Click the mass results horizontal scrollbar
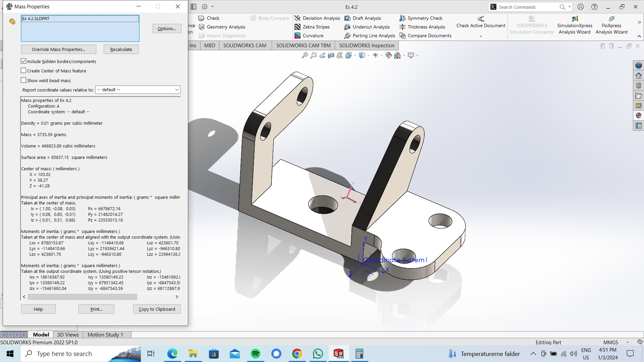 [x=83, y=297]
